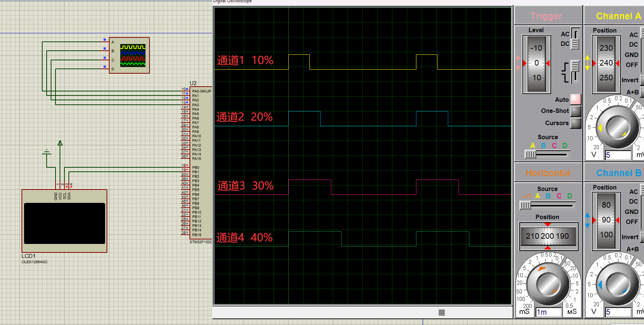The width and height of the screenshot is (644, 325).
Task: Click the 'PA0-WKUP' pin label on U2
Action: (x=202, y=91)
